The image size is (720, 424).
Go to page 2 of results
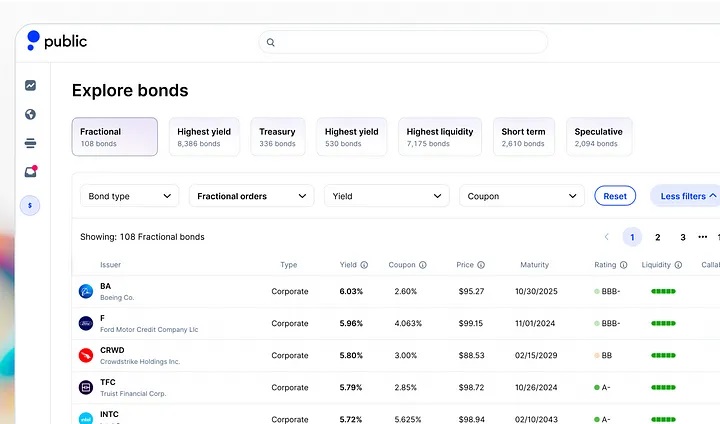[x=657, y=237]
